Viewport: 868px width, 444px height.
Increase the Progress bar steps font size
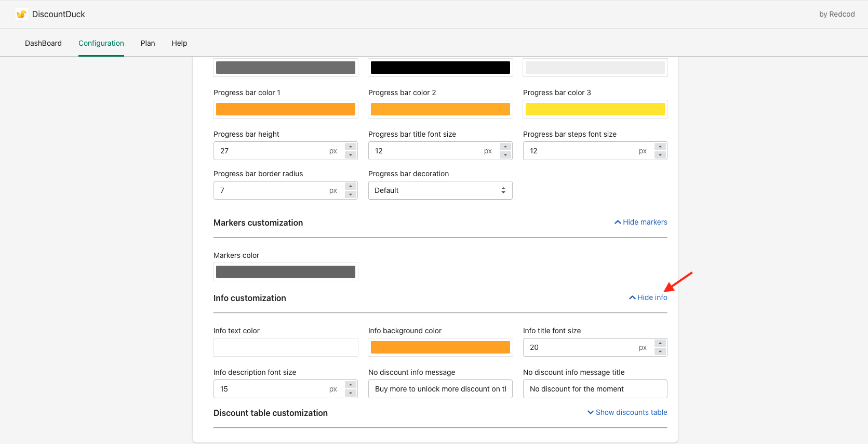pos(660,147)
